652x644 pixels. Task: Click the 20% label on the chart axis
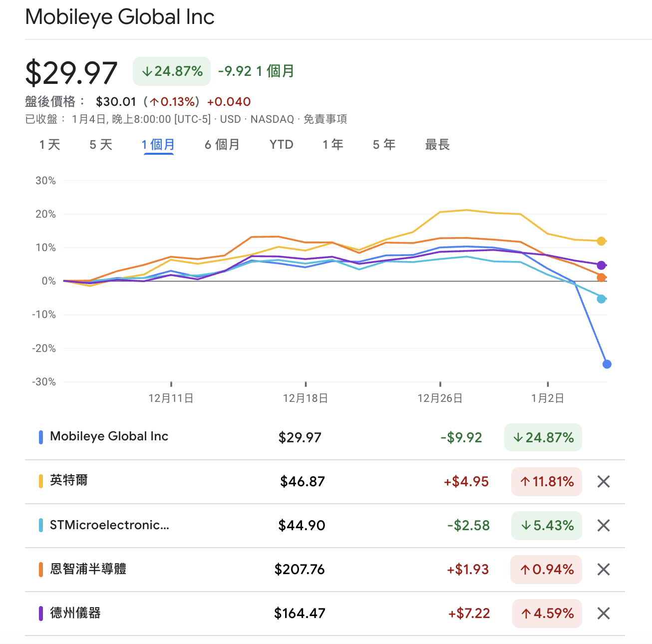(x=45, y=214)
